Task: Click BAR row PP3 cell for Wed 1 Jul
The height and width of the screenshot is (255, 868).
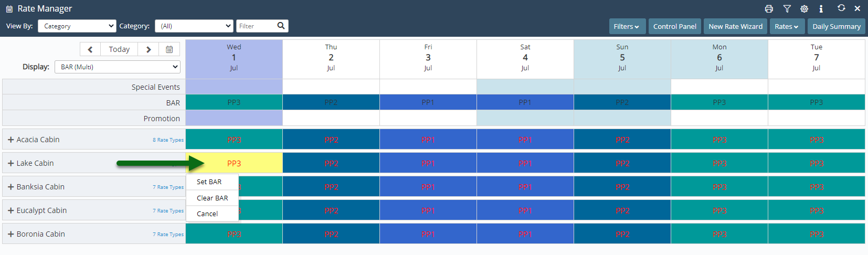Action: [x=234, y=102]
